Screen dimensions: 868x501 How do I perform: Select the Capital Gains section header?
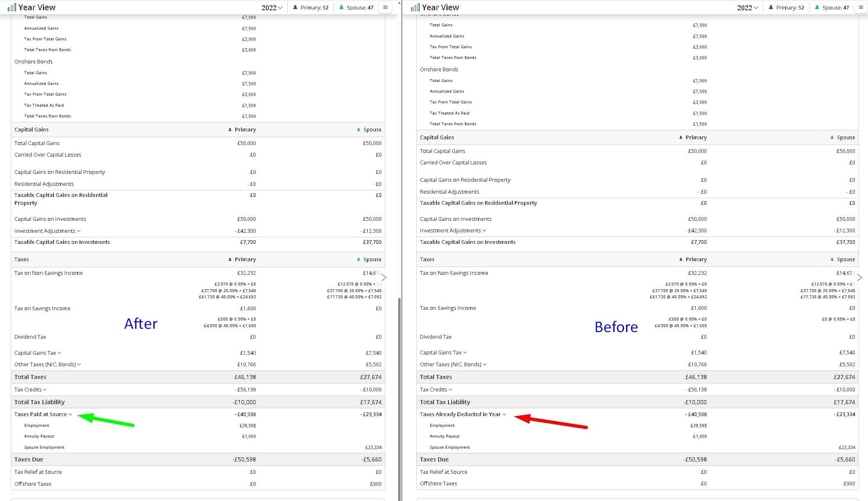click(31, 129)
